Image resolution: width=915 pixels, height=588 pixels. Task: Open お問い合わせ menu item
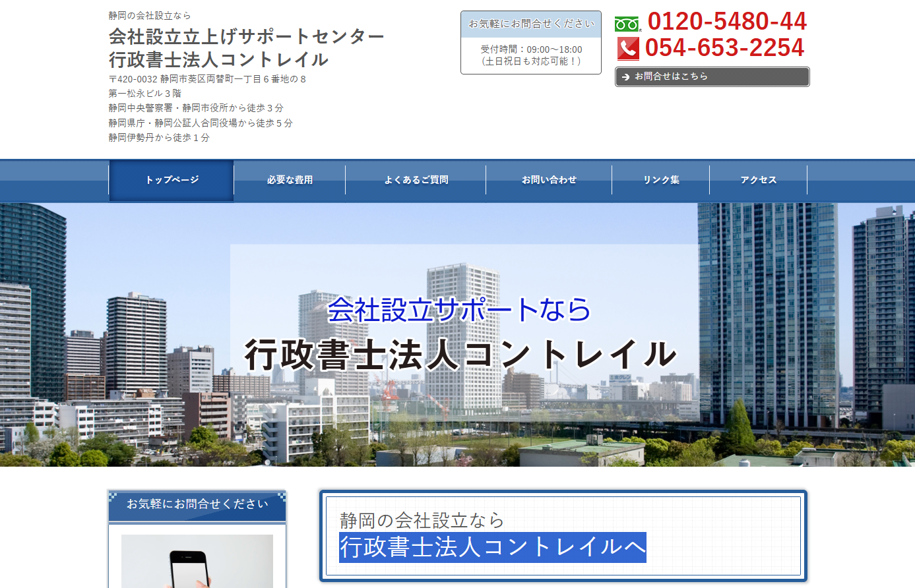[x=549, y=180]
